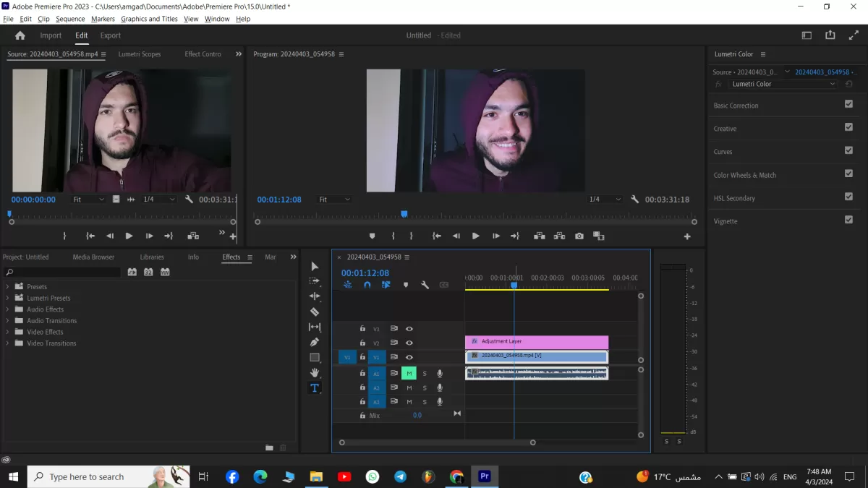868x488 pixels.
Task: Open Source monitor settings wrench
Action: pyautogui.click(x=189, y=200)
